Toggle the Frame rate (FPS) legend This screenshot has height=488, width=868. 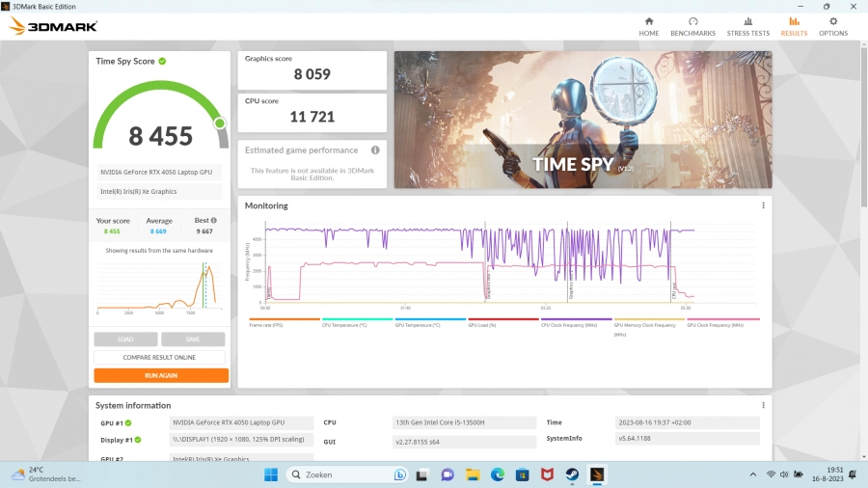coord(285,322)
